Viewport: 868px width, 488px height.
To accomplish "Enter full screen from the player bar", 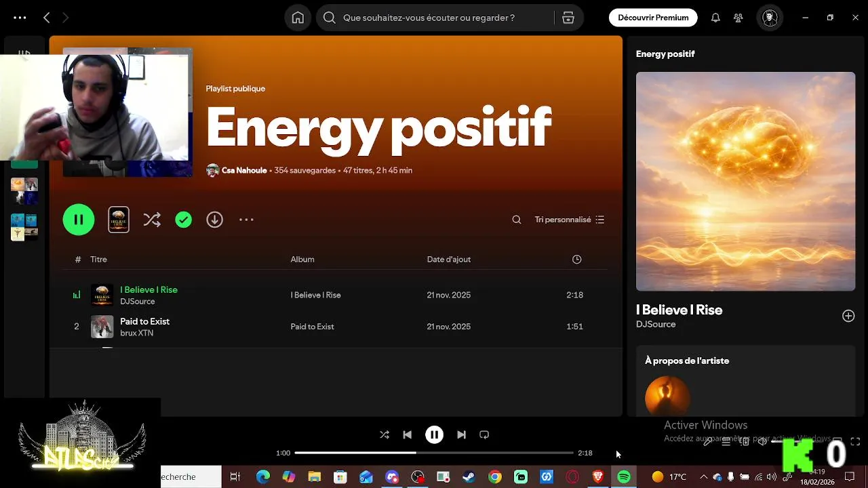I will tap(855, 441).
